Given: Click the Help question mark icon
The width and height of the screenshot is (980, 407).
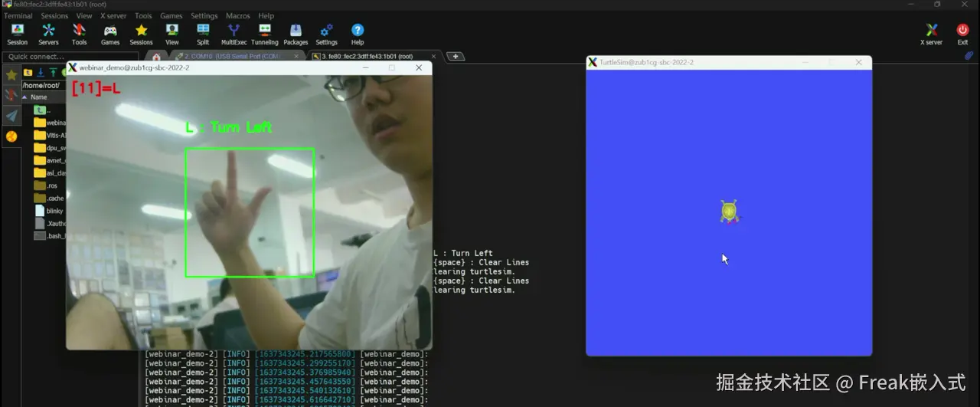Looking at the screenshot, I should 358,34.
